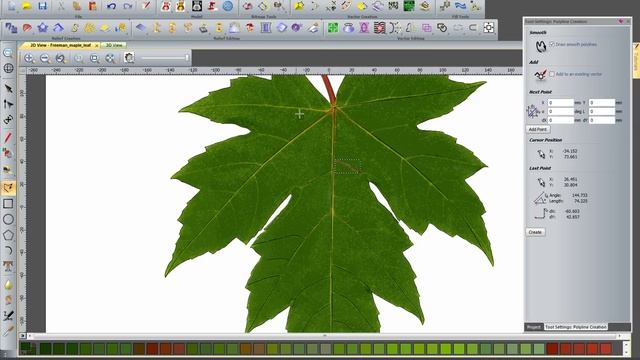Save the model with the floppy disk icon

[x=42, y=6]
